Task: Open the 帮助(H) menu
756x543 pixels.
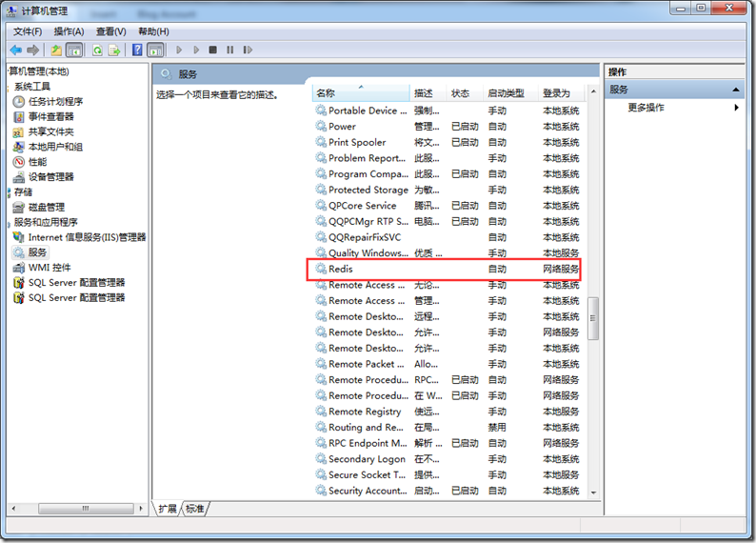Action: pos(153,31)
